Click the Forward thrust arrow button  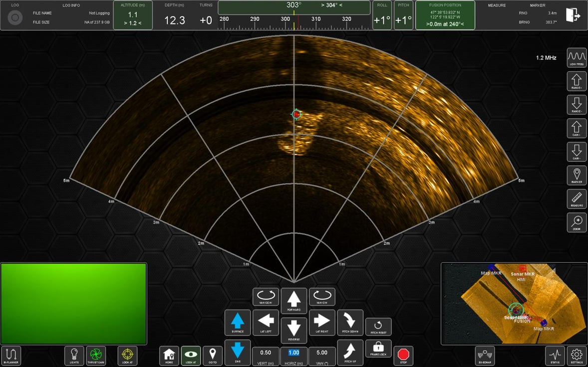pyautogui.click(x=294, y=301)
